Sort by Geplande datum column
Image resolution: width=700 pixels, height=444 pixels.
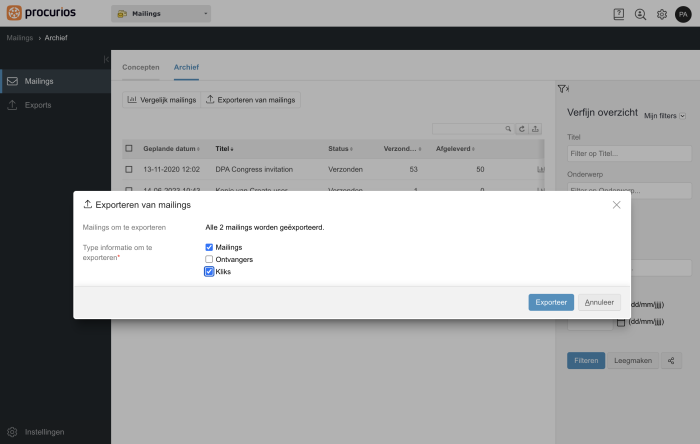[x=171, y=149]
